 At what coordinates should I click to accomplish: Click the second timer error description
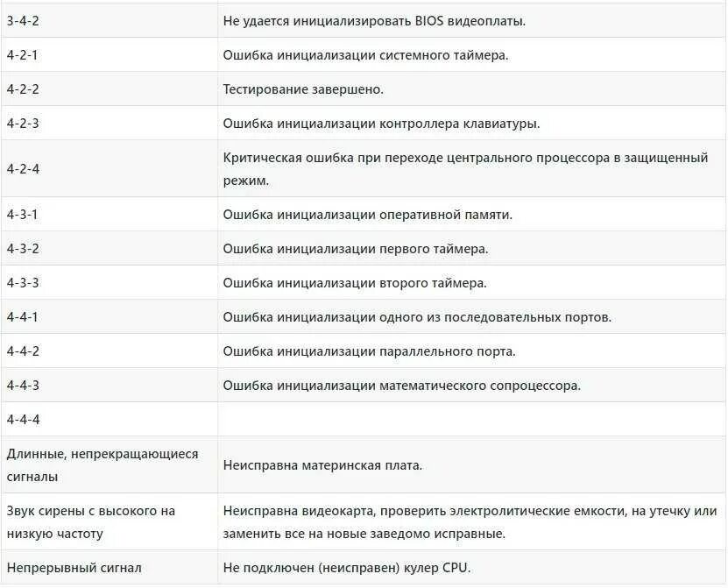click(355, 283)
